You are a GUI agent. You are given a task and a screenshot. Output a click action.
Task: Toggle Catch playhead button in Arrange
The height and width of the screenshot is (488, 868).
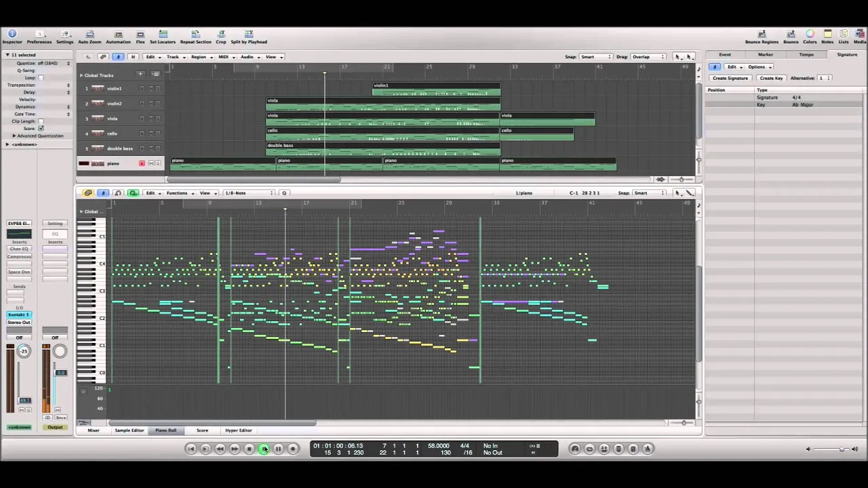coord(118,57)
